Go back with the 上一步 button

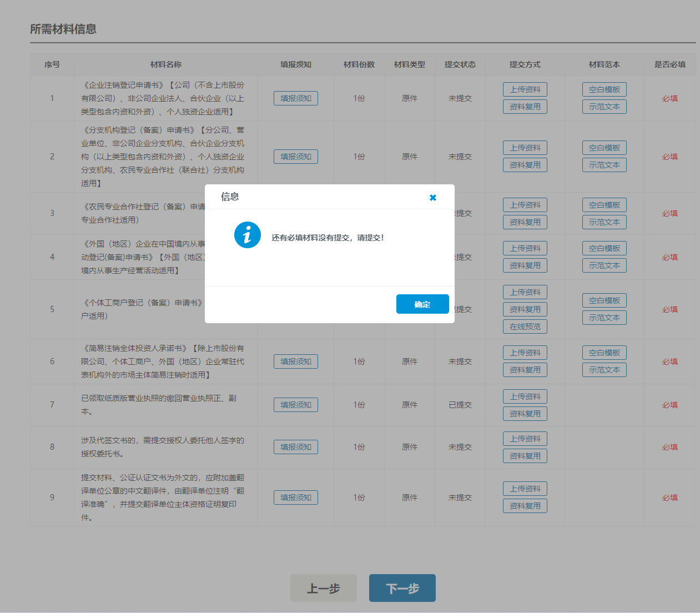click(324, 588)
